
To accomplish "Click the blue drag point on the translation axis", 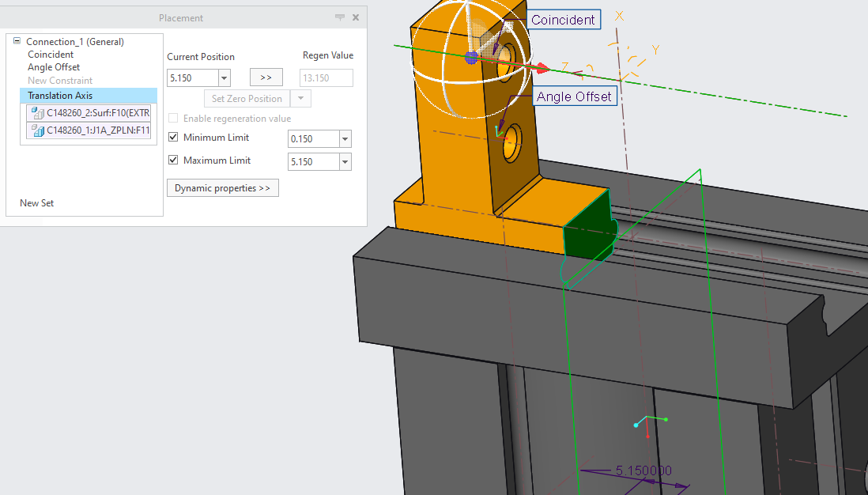I will click(472, 56).
